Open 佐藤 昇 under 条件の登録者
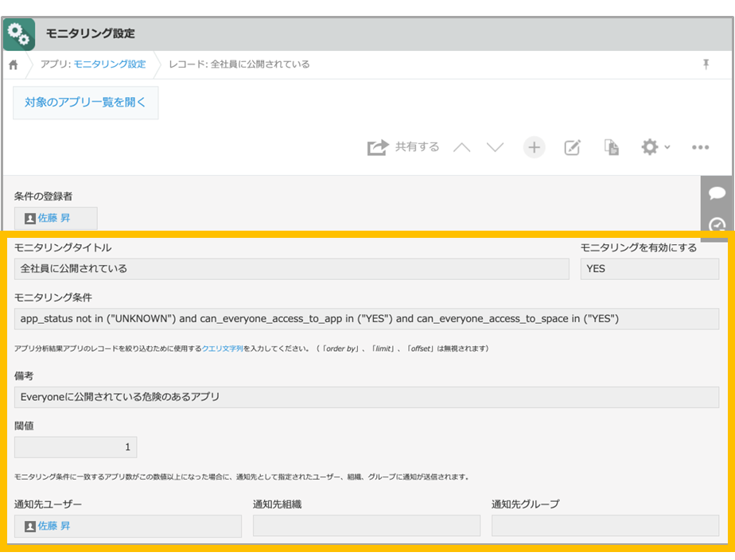The image size is (735, 560). [x=54, y=218]
